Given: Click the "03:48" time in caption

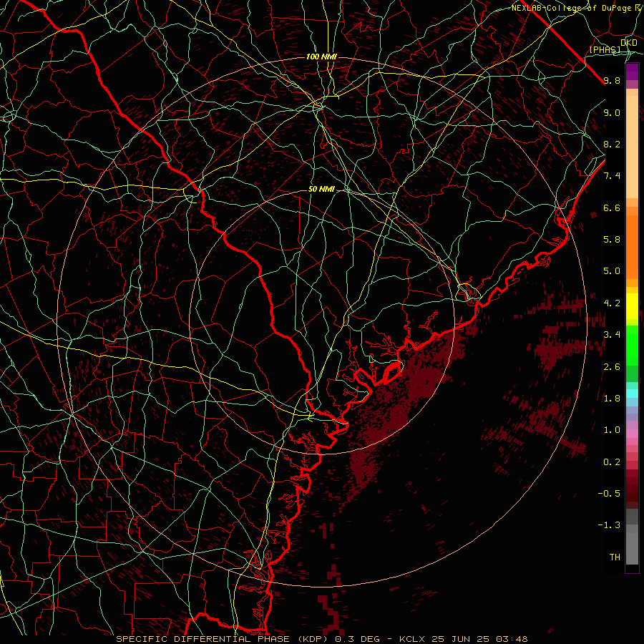Looking at the screenshot, I should [513, 639].
